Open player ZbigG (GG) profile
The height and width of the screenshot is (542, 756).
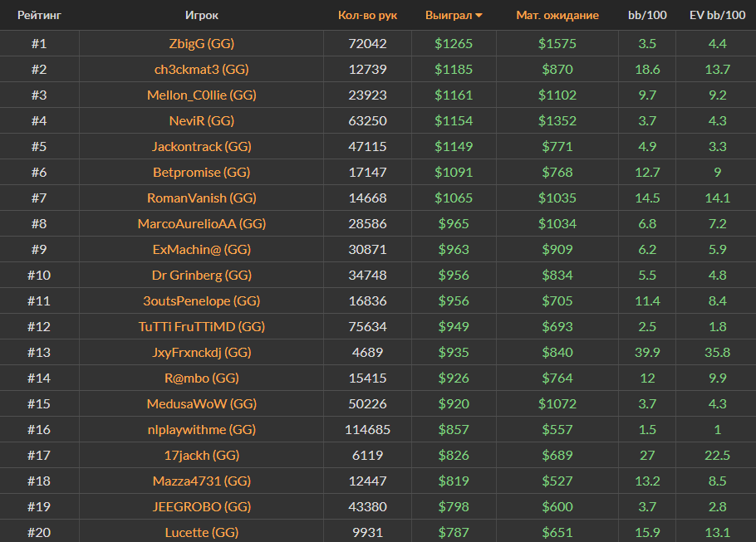click(x=202, y=43)
